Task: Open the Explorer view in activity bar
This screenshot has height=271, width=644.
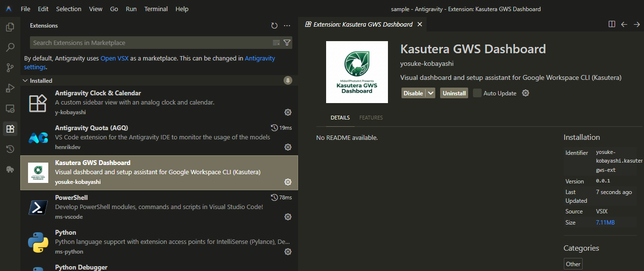Action: 10,27
